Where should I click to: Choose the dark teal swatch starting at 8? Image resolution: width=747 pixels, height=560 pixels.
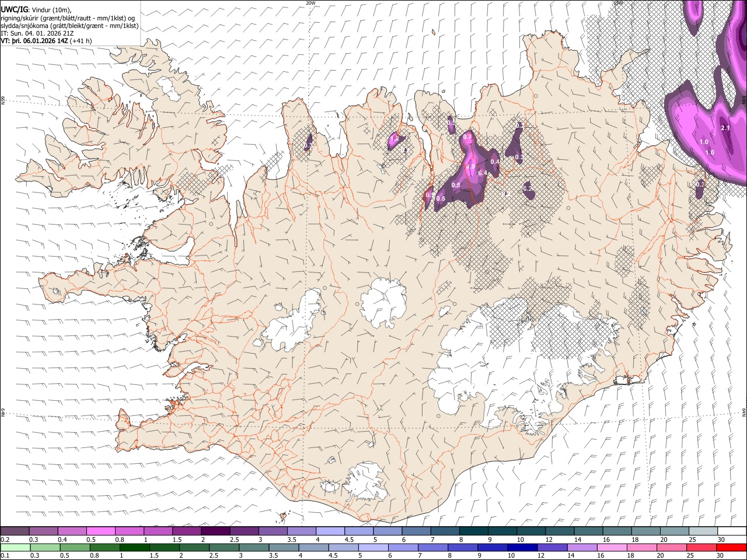[473, 531]
